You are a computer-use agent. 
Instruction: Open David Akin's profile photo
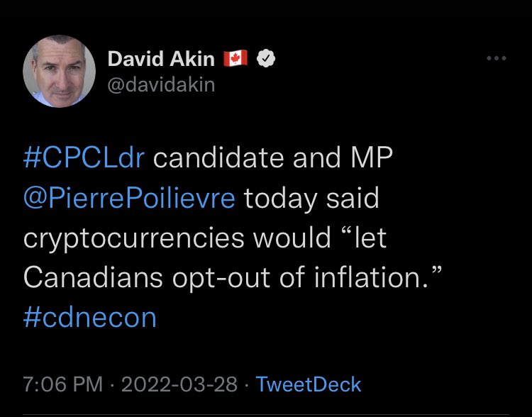point(59,72)
